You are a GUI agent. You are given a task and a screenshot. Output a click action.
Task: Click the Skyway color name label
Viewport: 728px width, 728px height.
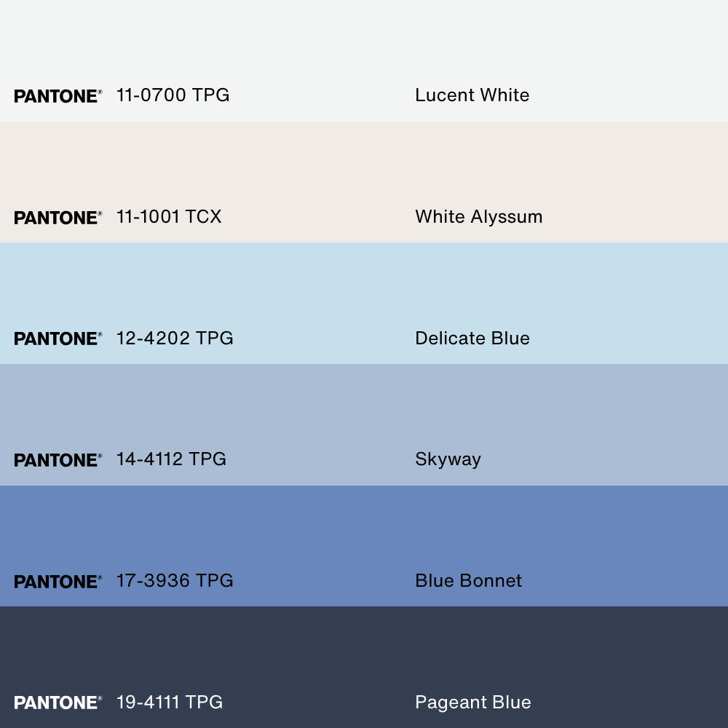(448, 459)
